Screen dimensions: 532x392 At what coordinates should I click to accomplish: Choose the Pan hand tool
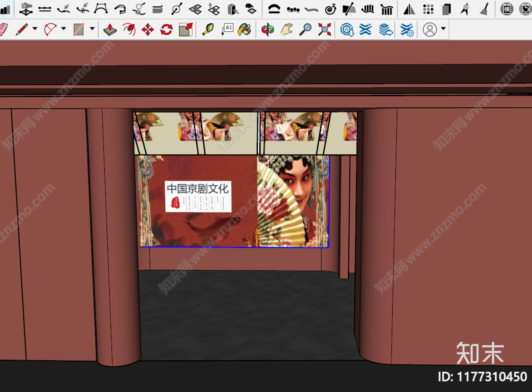(286, 29)
